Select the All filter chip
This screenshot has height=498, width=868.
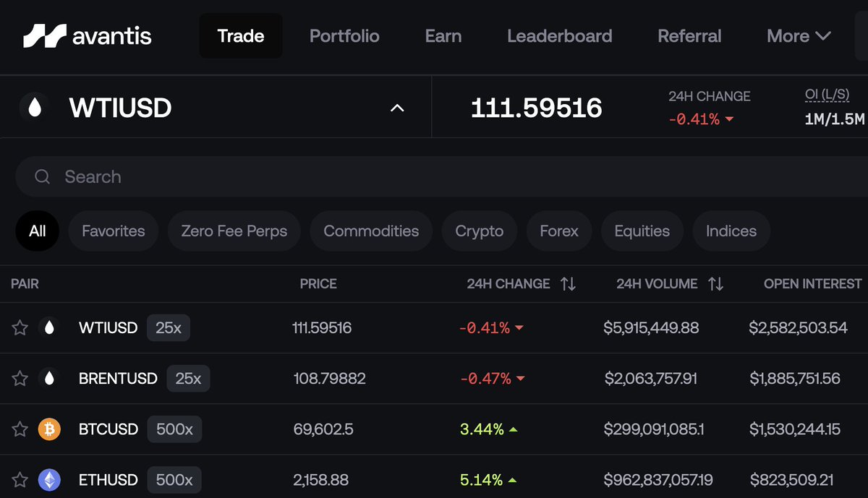point(38,231)
